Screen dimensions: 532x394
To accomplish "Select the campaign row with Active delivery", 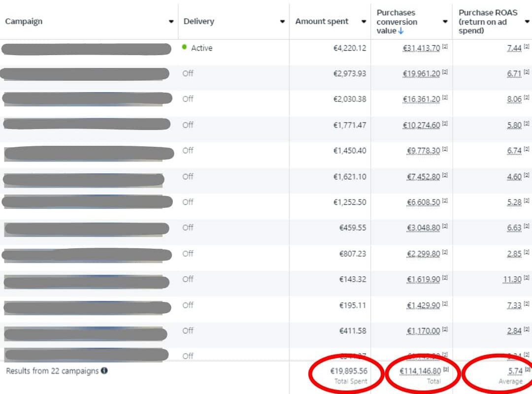I will [x=87, y=49].
